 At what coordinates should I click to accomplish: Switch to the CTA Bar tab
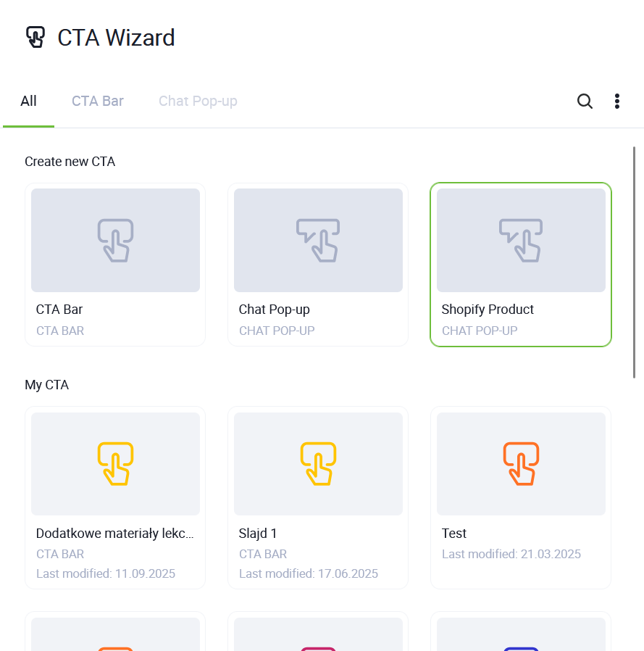click(x=98, y=101)
